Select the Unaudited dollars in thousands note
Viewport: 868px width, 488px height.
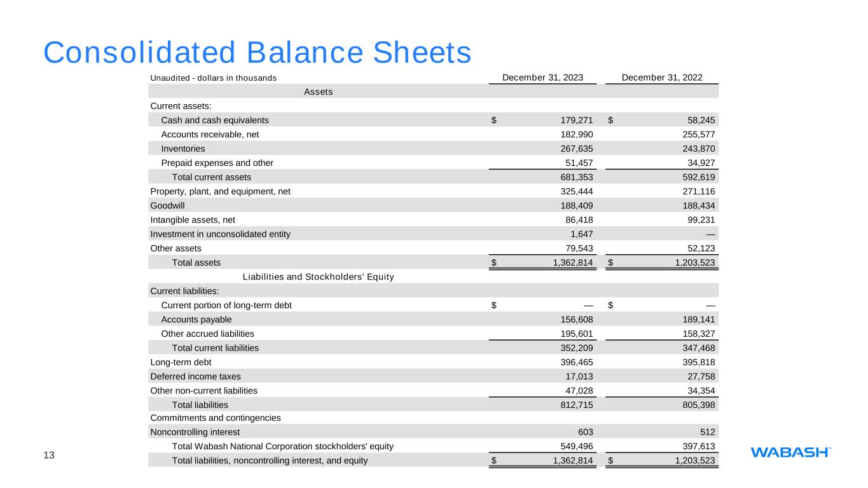[213, 78]
